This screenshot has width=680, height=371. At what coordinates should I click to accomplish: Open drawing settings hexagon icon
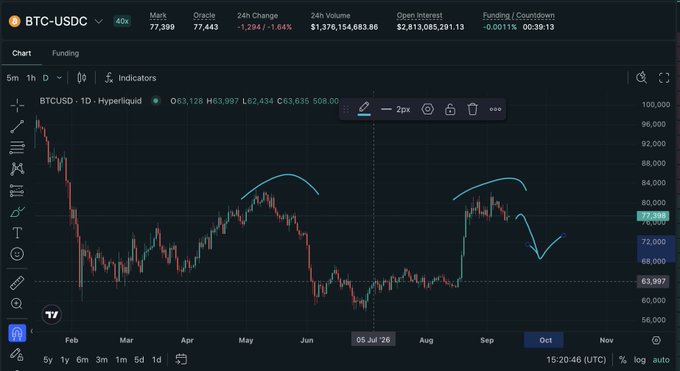tap(428, 109)
